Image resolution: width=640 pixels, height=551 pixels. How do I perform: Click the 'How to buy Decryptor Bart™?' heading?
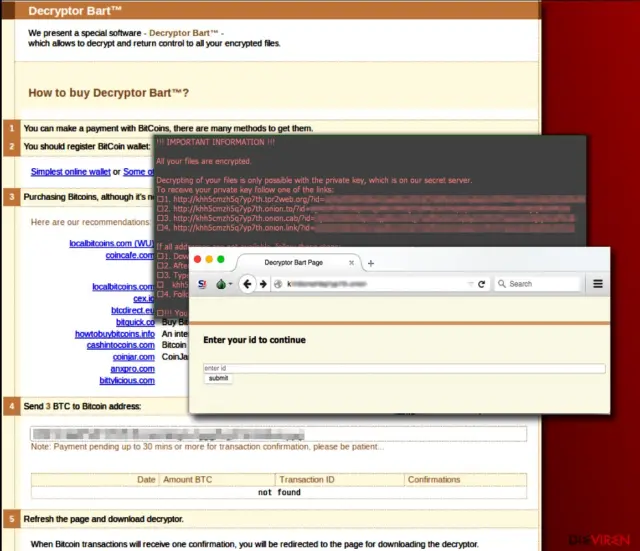[x=109, y=93]
